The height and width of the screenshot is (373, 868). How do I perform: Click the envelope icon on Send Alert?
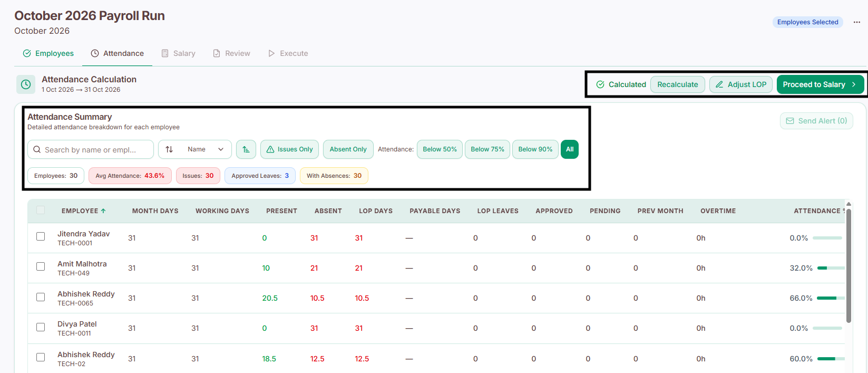coord(790,121)
